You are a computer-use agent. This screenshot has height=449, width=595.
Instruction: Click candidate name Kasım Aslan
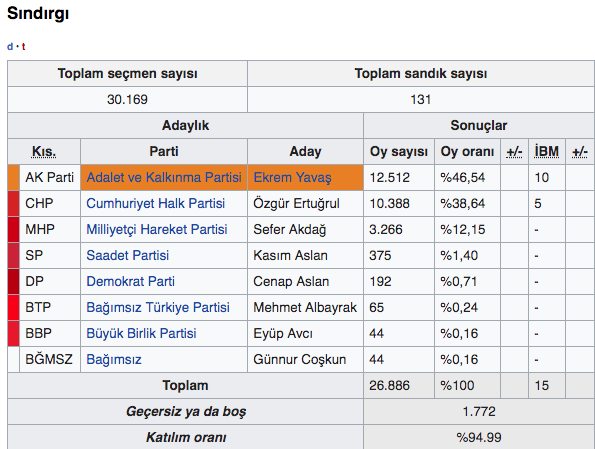pyautogui.click(x=290, y=255)
